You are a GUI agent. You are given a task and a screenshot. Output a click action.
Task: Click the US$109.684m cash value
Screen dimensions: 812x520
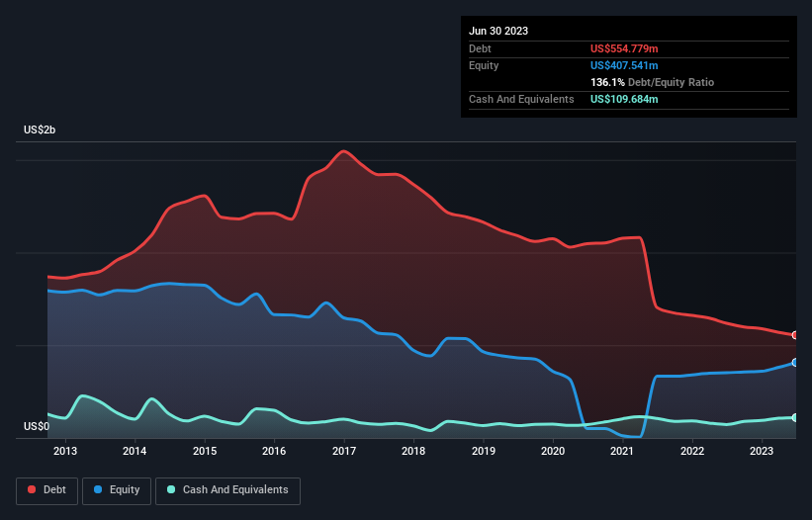coord(624,99)
